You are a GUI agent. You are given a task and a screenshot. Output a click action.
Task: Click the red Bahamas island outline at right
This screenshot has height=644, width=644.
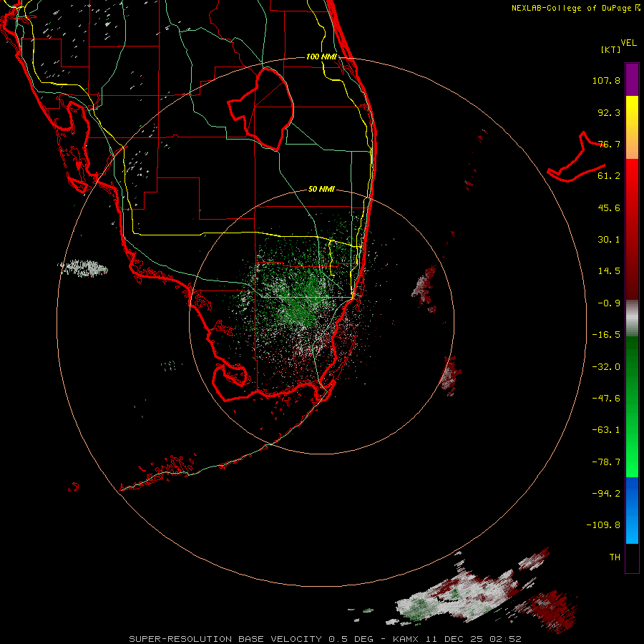[x=576, y=158]
